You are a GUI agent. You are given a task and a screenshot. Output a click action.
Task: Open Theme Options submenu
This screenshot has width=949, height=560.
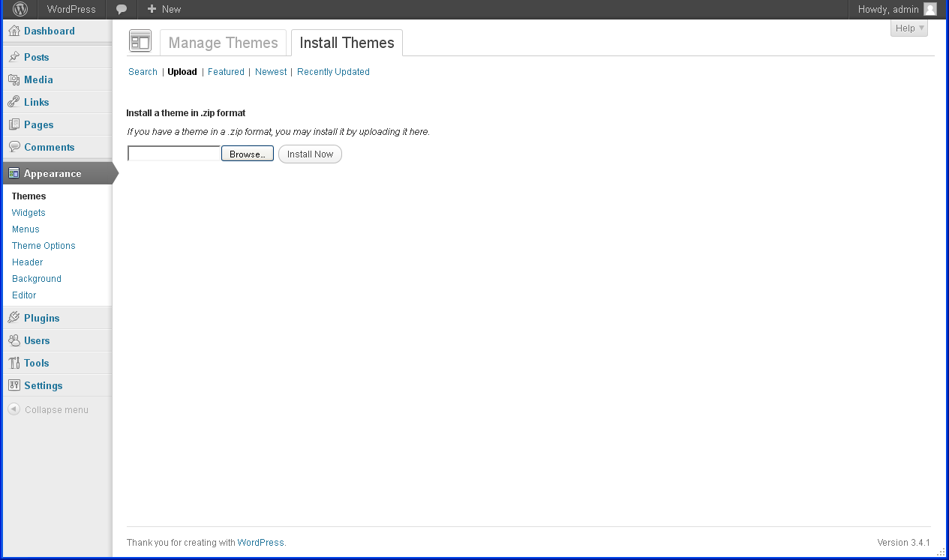44,246
